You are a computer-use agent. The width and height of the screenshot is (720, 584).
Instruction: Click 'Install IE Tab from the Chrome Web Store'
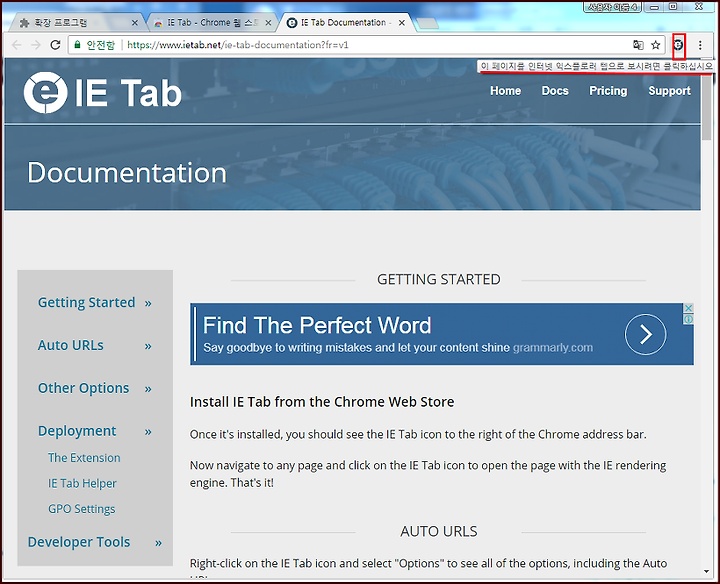[322, 402]
